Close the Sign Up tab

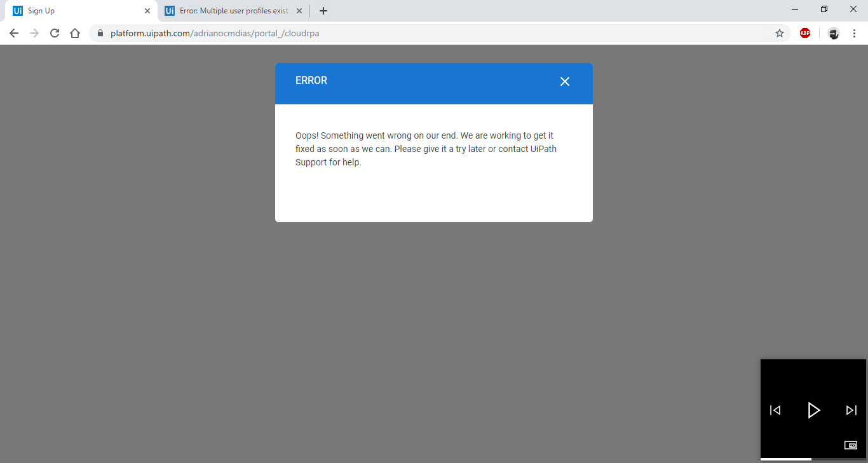(x=147, y=10)
